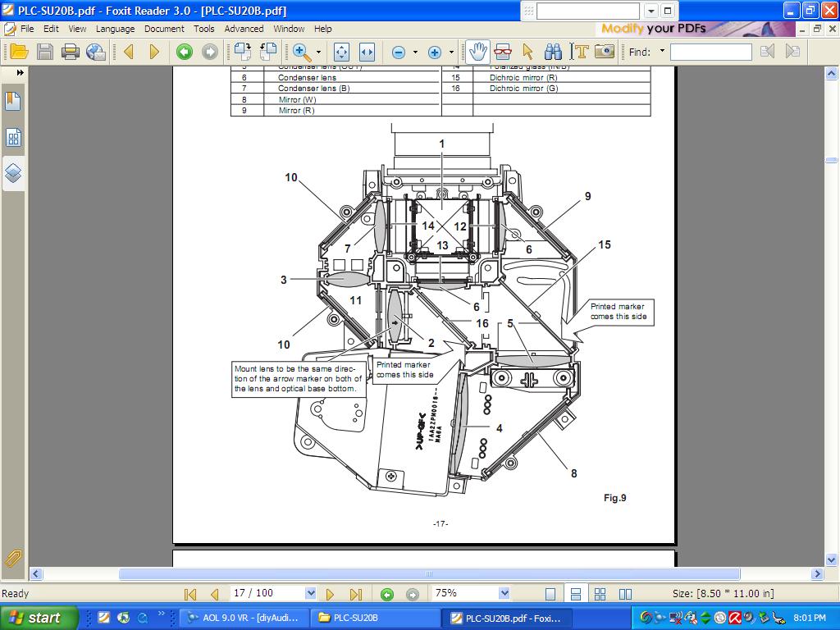Image resolution: width=840 pixels, height=630 pixels.
Task: Click the Modify your PDFs banner
Action: (695, 29)
